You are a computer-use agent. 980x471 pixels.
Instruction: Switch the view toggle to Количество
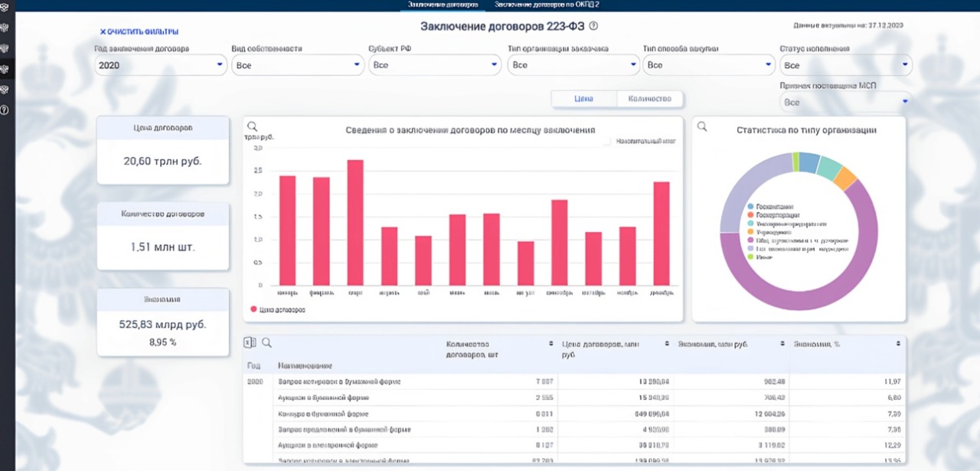click(649, 99)
